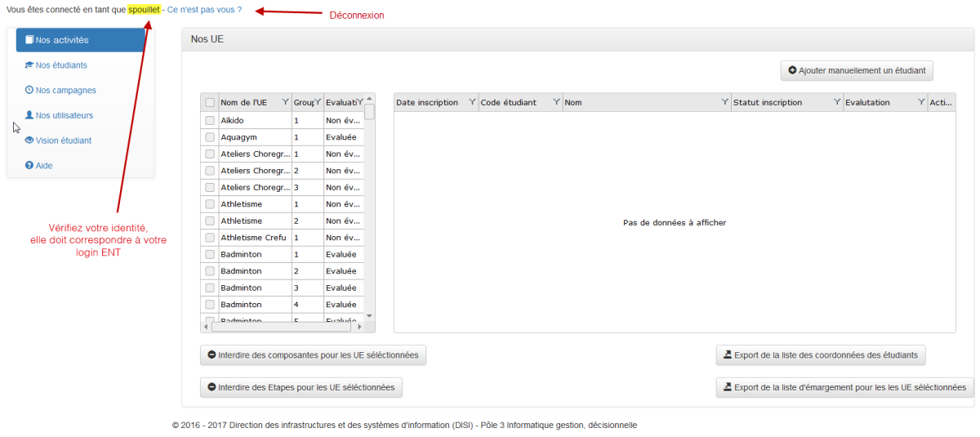The width and height of the screenshot is (980, 437).
Task: Select Vision étudiant in sidebar
Action: tap(63, 140)
